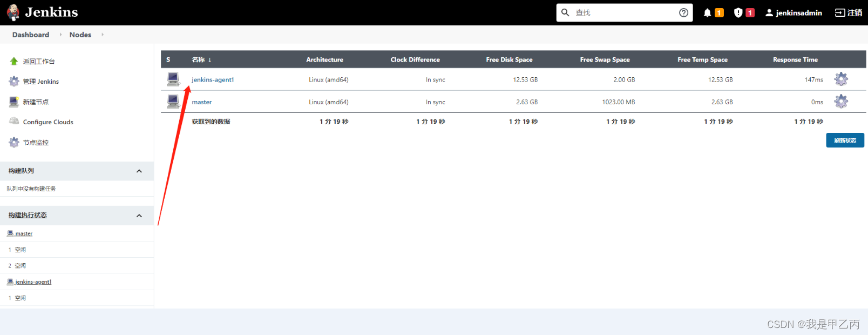Expand the Nodes breadcrumb arrow
Screen dimensions: 868x335
click(103, 35)
